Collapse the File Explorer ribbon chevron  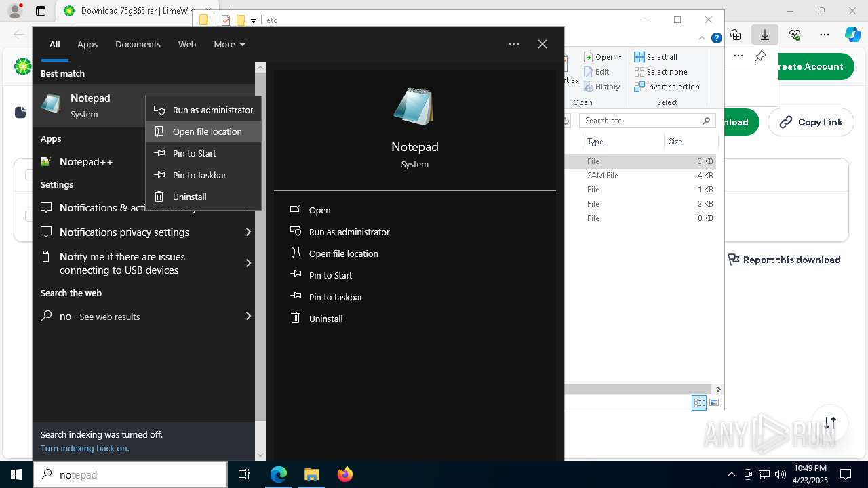[703, 38]
